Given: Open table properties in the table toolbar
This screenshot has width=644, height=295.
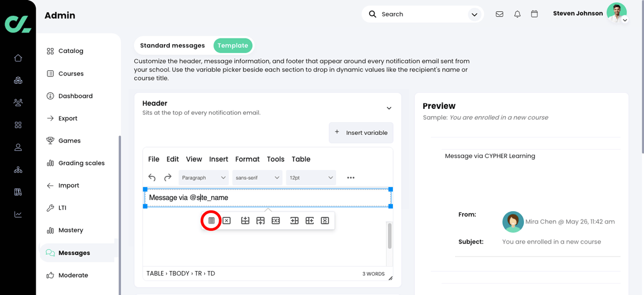Looking at the screenshot, I should tap(211, 221).
